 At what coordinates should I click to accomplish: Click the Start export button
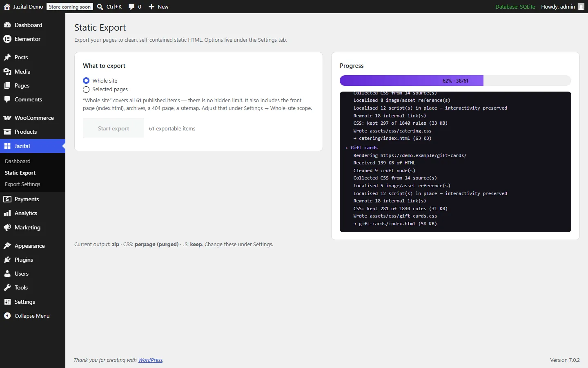(x=114, y=128)
